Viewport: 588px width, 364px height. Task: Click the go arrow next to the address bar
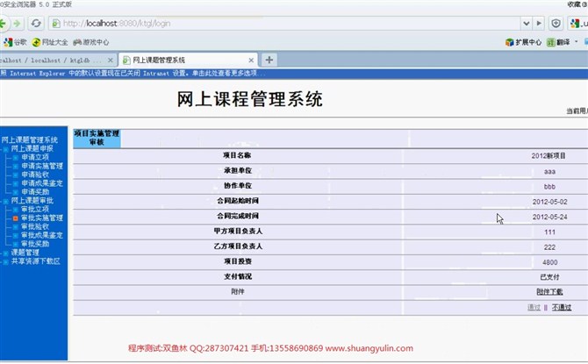(x=539, y=24)
